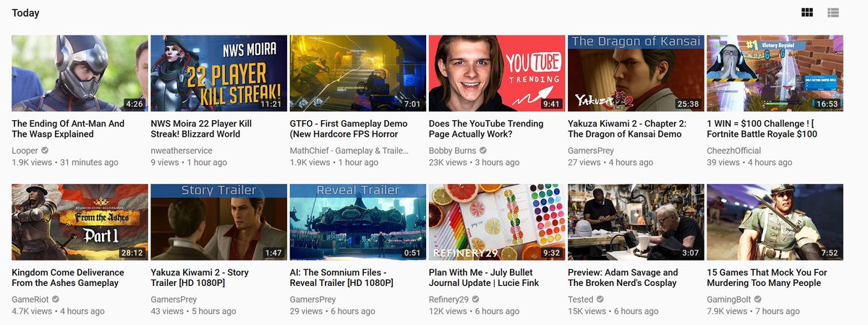Image resolution: width=868 pixels, height=325 pixels.
Task: Open GamersPrey channel under Somnium Files video
Action: 312,300
